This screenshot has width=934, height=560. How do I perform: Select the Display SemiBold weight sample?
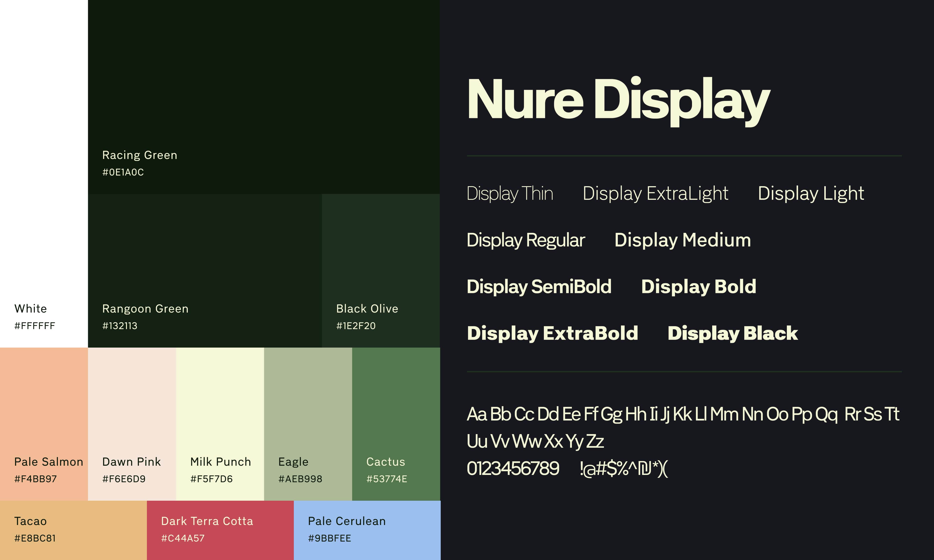pos(539,287)
